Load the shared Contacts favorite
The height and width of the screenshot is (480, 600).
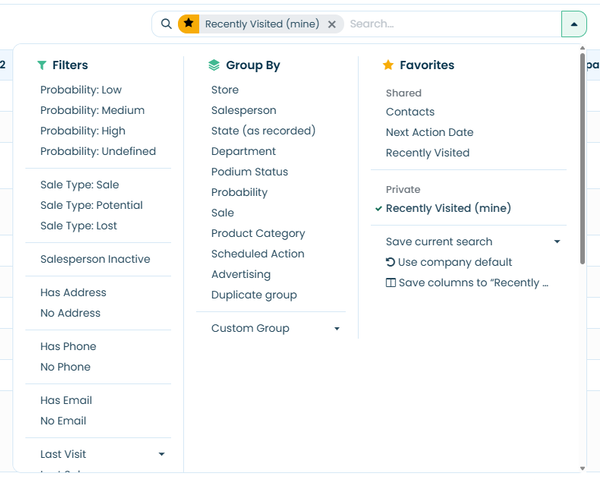pyautogui.click(x=410, y=112)
